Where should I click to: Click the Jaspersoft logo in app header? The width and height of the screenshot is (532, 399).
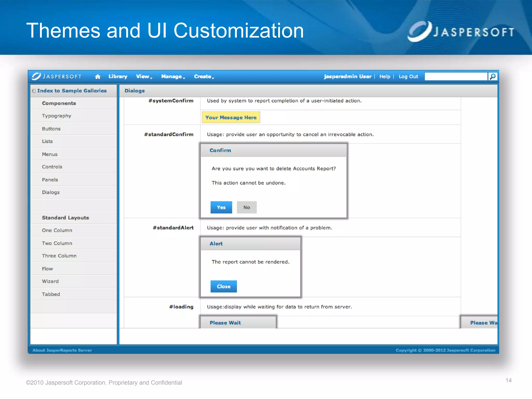click(x=57, y=76)
